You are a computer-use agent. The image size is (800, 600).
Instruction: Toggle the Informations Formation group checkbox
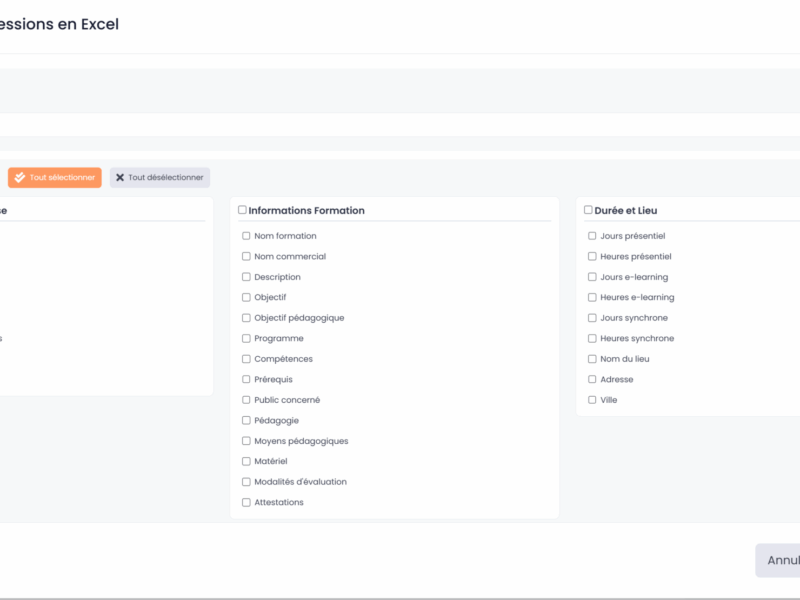tap(242, 210)
